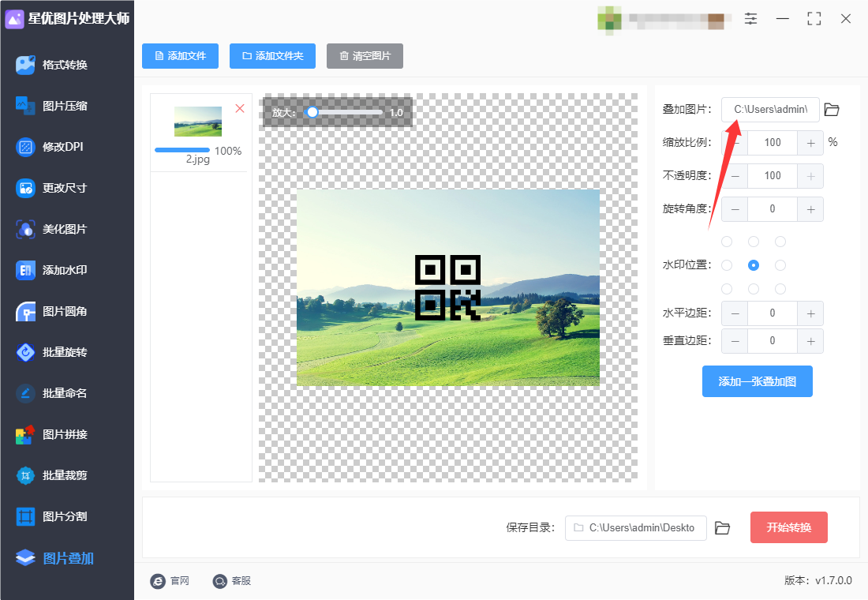
Task: Set watermark position to top-center
Action: (x=754, y=242)
